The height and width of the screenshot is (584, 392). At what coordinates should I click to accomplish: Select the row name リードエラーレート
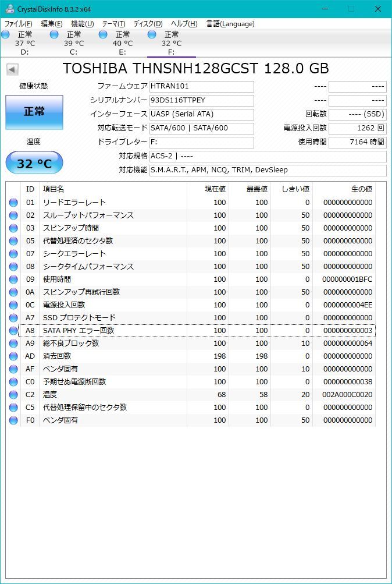click(x=74, y=202)
